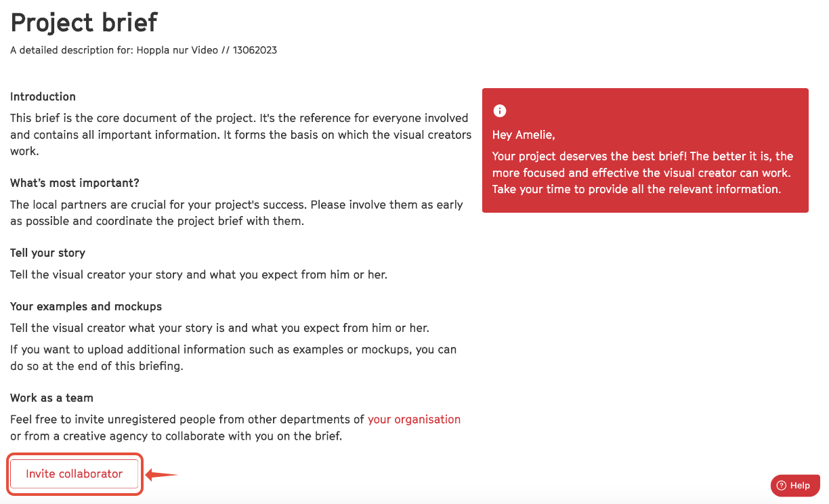Click the info icon in red notice
Viewport: 829px width, 504px height.
tap(500, 110)
